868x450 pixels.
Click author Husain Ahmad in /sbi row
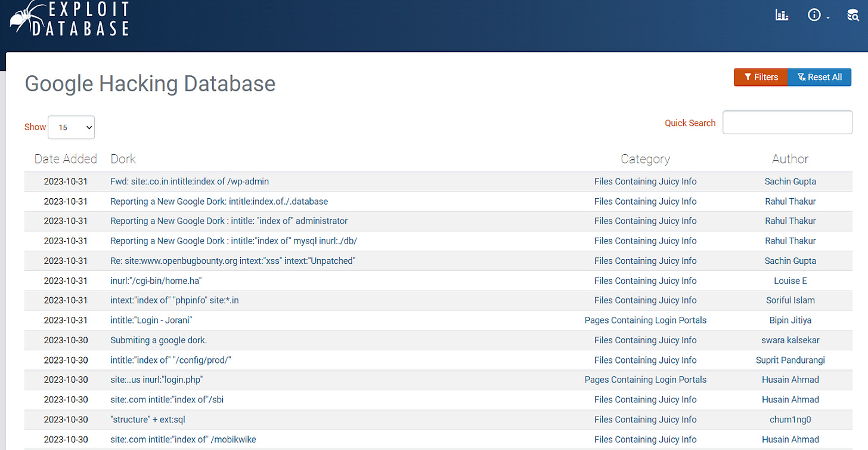[x=790, y=399]
